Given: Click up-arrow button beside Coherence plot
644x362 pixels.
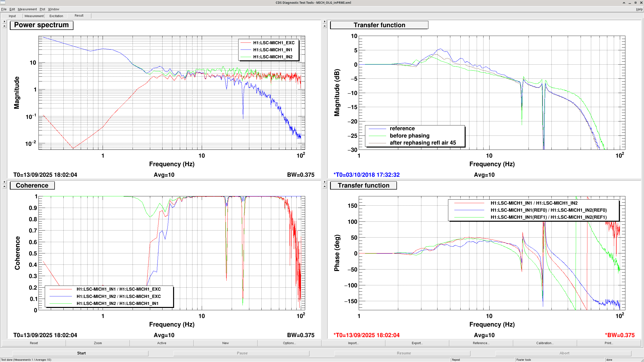Looking at the screenshot, I should (x=4, y=187).
